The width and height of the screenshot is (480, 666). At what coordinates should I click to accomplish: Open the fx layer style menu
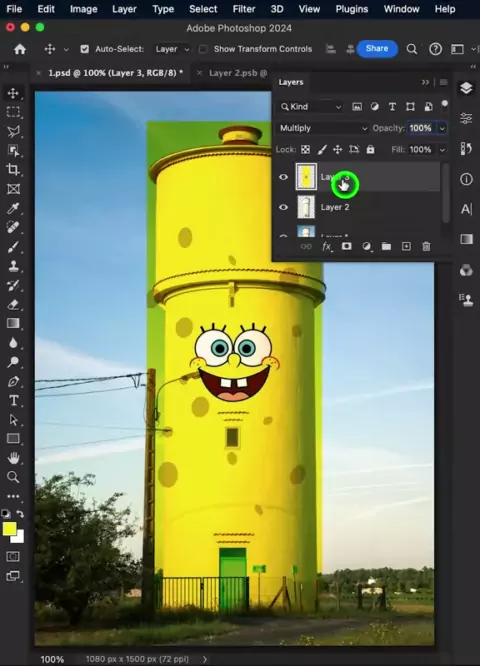point(326,246)
